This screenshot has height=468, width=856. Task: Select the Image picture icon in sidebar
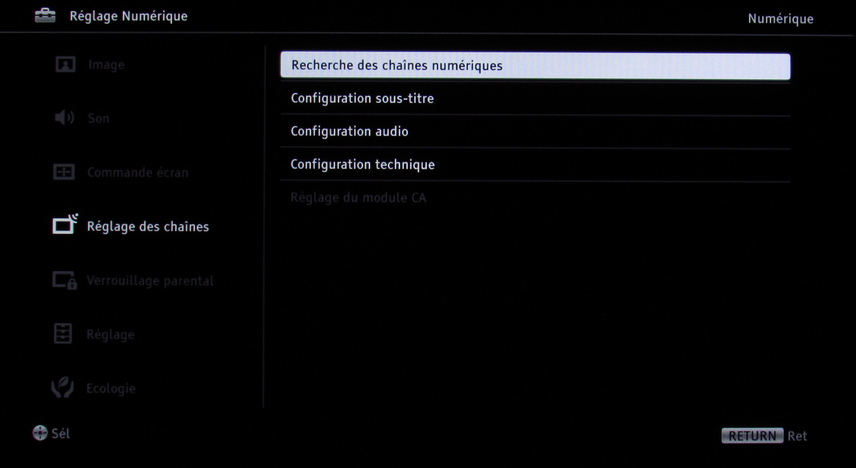coord(66,65)
